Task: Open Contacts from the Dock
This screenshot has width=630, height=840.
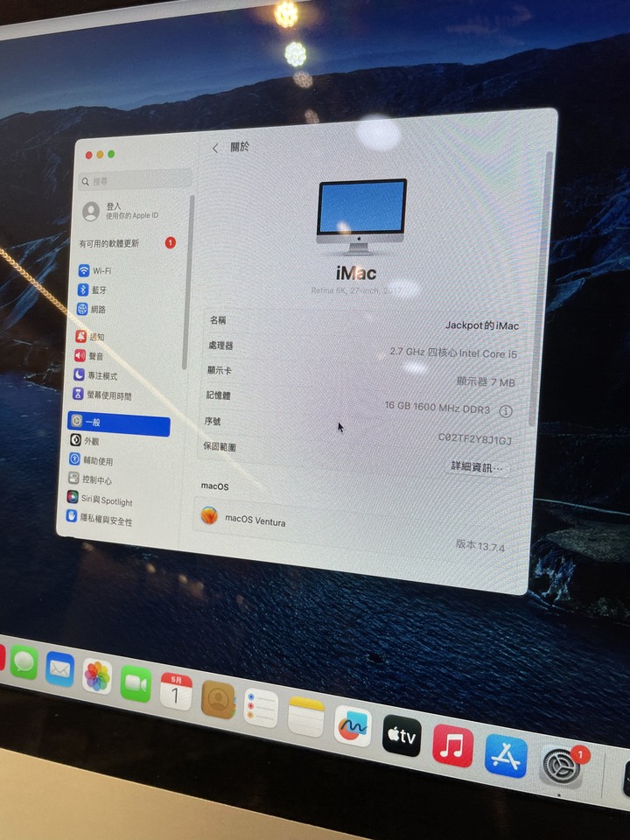Action: pyautogui.click(x=218, y=700)
